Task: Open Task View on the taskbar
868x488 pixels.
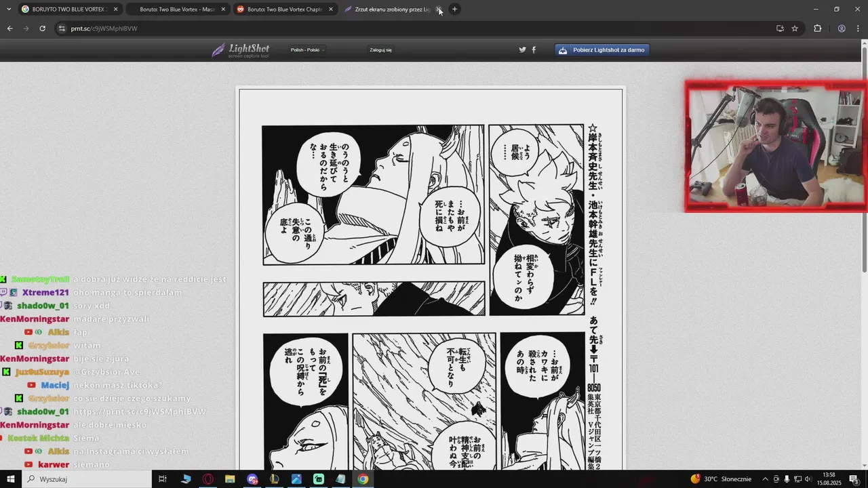Action: tap(163, 479)
